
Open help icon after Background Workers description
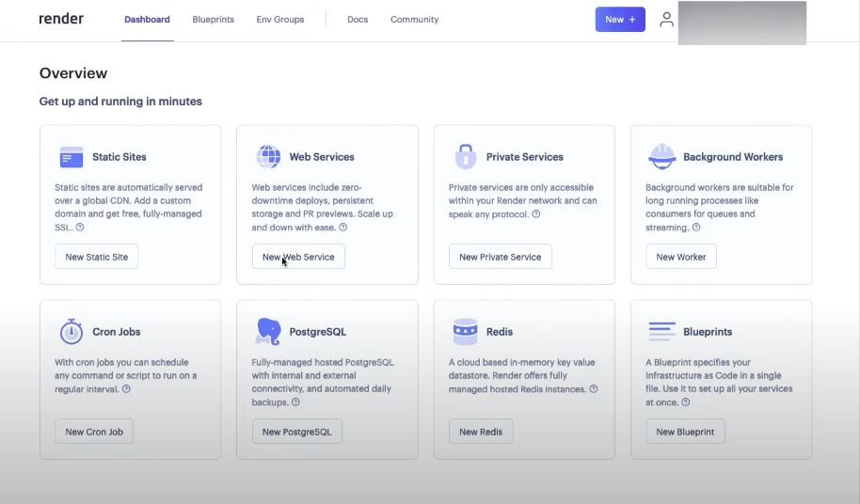[x=696, y=227]
